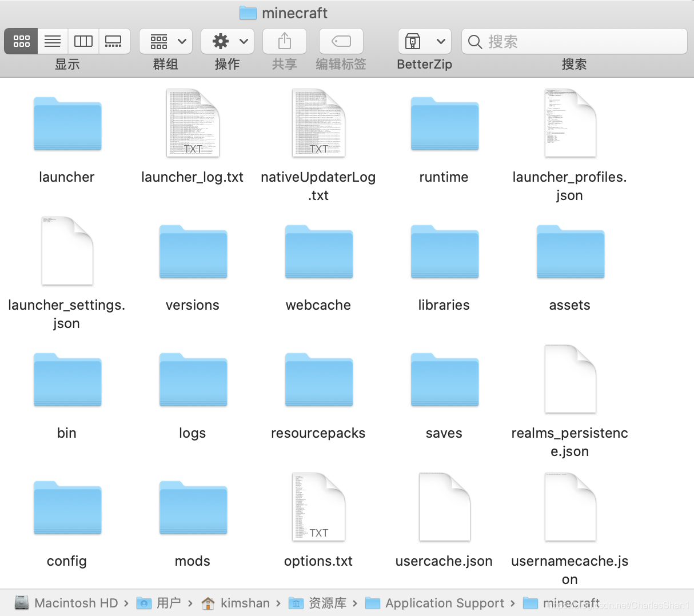Click the "options.txt" file name label

[x=318, y=561]
